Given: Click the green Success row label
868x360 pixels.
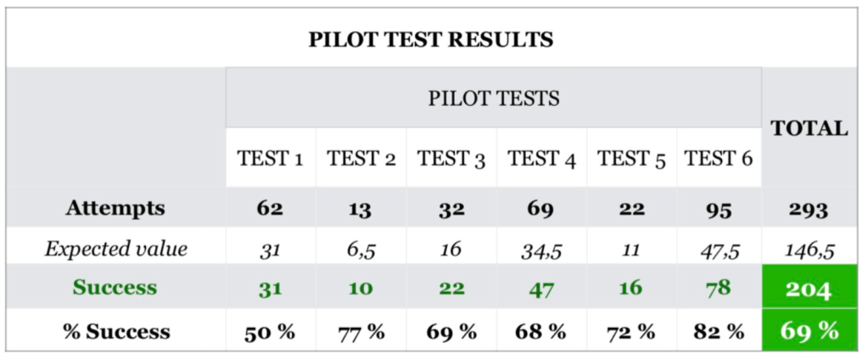Looking at the screenshot, I should pyautogui.click(x=115, y=288).
